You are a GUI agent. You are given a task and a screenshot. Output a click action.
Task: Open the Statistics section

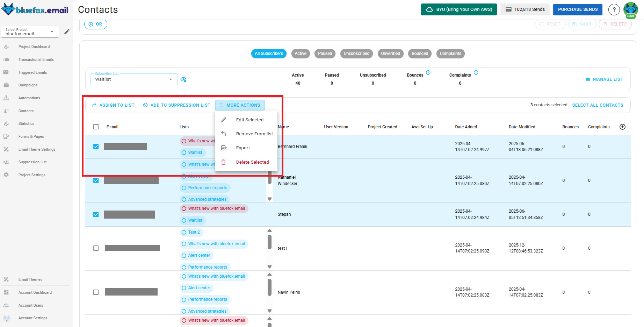(26, 123)
